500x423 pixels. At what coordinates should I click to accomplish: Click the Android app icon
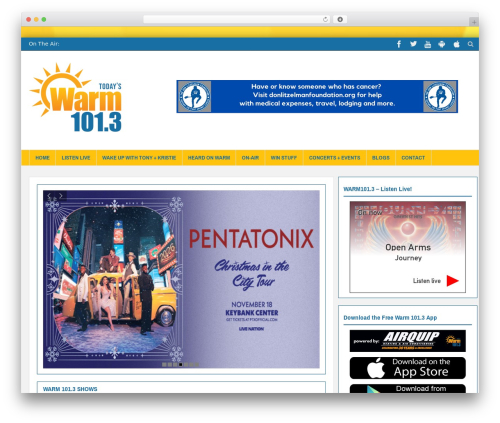(x=442, y=44)
